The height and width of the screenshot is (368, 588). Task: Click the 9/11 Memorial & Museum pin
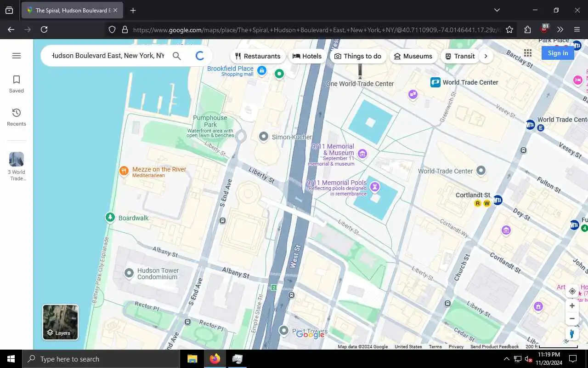362,153
